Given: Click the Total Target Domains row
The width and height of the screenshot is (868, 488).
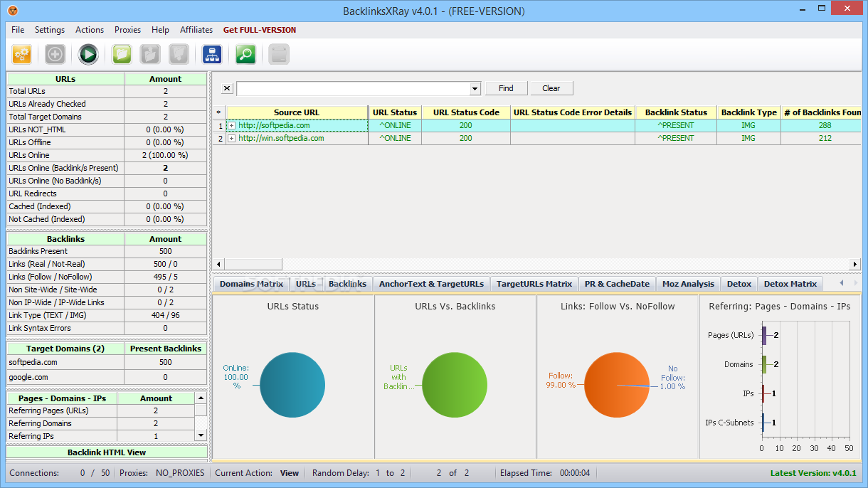Looking at the screenshot, I should pos(107,117).
